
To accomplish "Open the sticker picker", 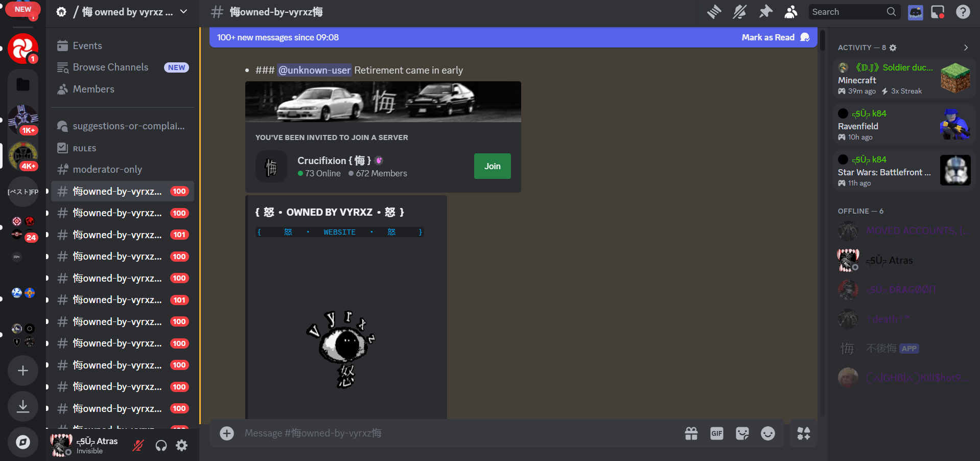I will tap(742, 433).
